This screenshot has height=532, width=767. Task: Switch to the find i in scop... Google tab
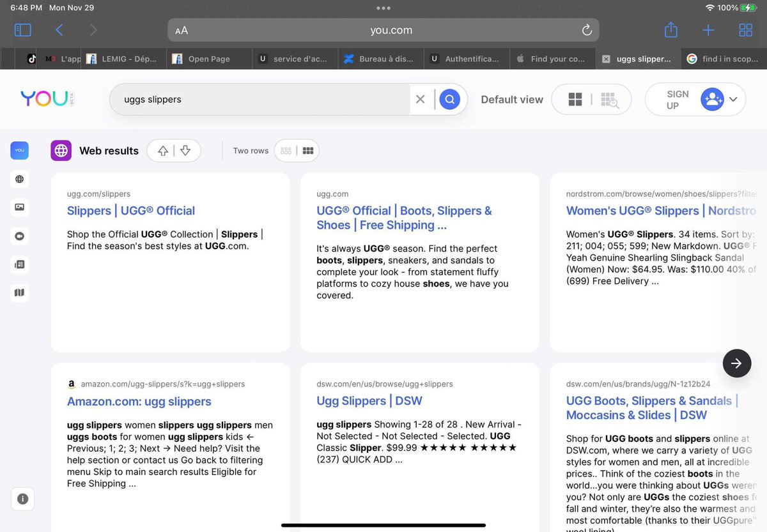tap(724, 59)
